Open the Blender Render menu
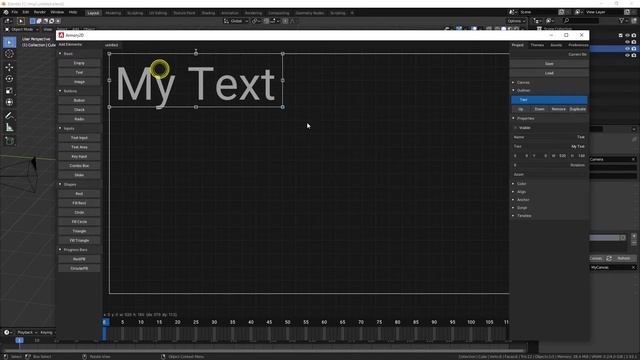The width and height of the screenshot is (640, 360). click(40, 12)
